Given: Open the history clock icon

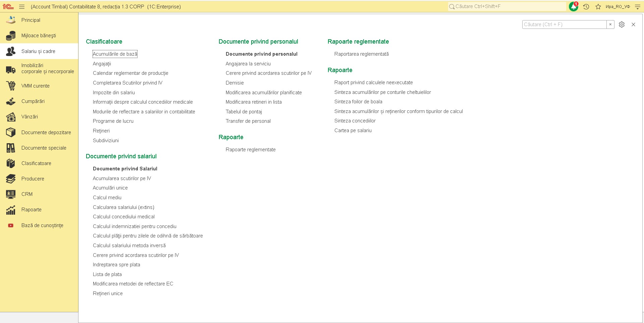Looking at the screenshot, I should (586, 7).
